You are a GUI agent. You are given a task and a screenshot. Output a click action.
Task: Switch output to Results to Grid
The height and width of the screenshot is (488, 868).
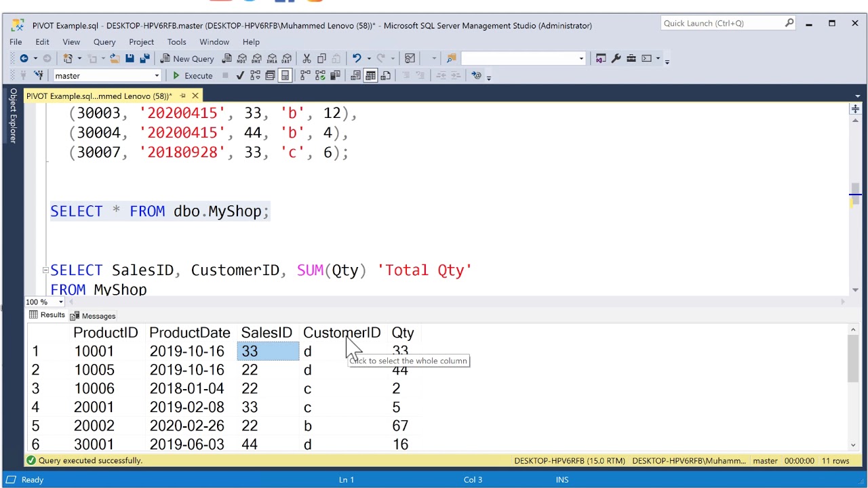370,75
